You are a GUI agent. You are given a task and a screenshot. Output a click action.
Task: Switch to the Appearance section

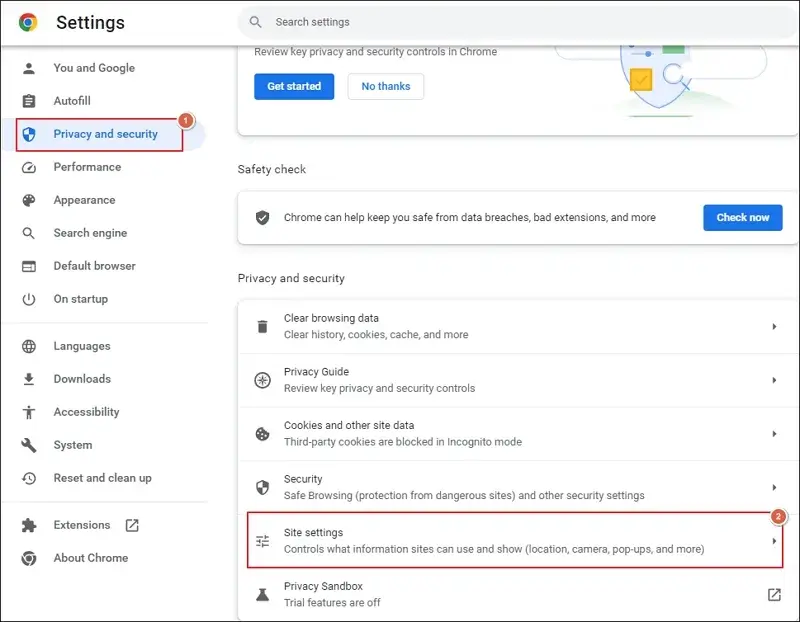click(x=84, y=200)
